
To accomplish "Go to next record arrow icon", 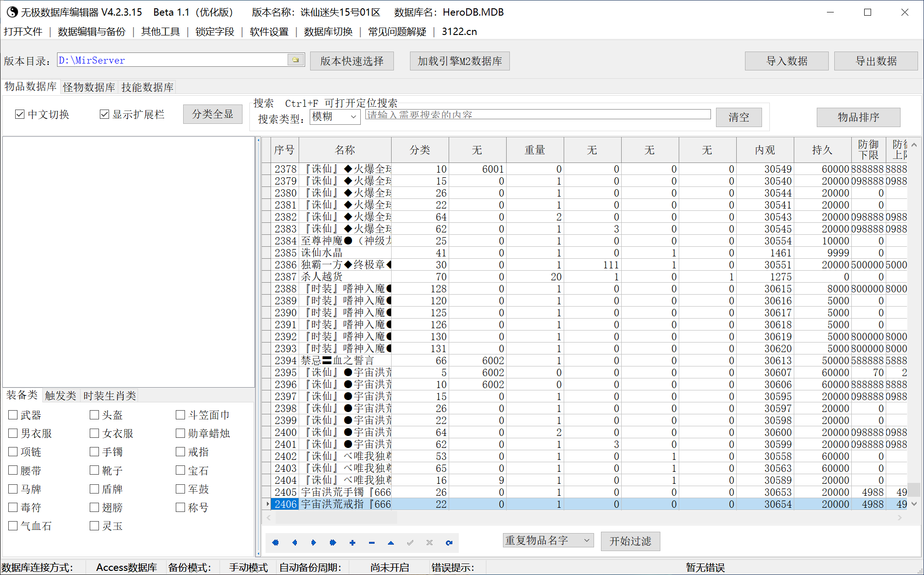I will [x=314, y=542].
